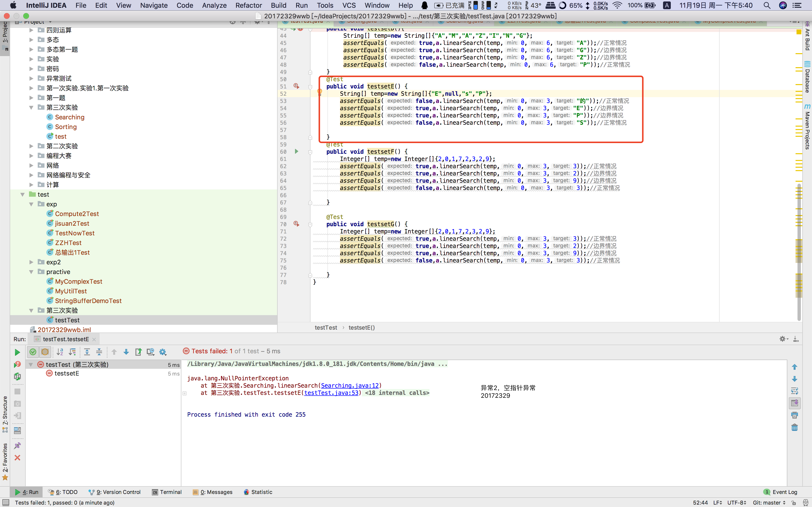Open Spotlight search in menu bar

767,5
